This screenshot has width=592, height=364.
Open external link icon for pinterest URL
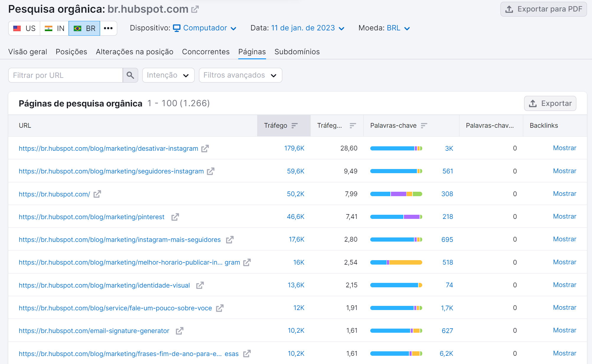pos(175,217)
